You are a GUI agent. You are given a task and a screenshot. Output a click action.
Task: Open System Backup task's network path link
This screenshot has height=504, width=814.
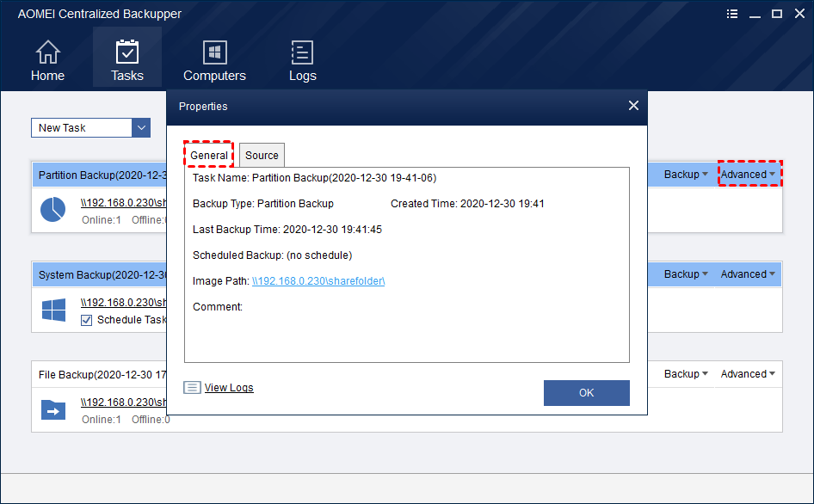click(124, 302)
